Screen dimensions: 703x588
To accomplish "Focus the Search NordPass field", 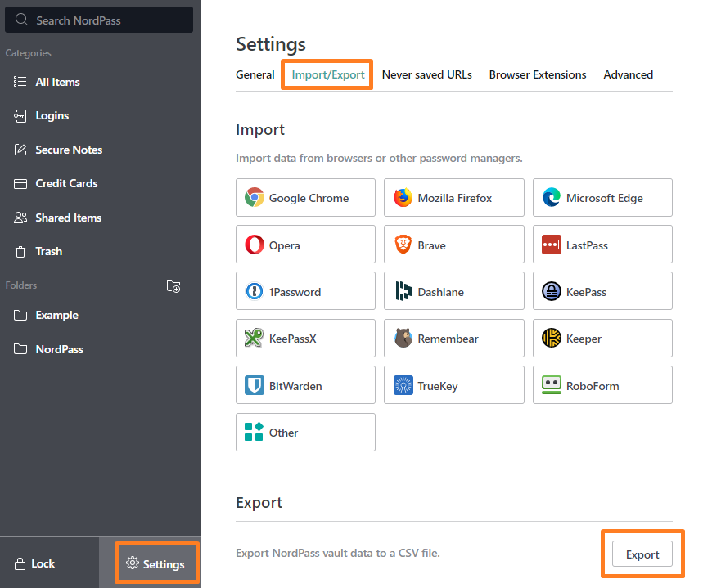I will click(99, 20).
